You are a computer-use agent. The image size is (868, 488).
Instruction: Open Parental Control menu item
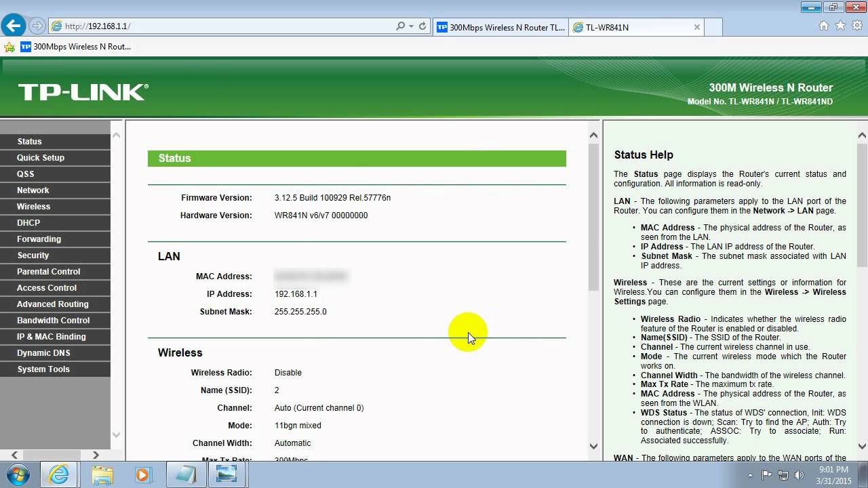coord(55,271)
